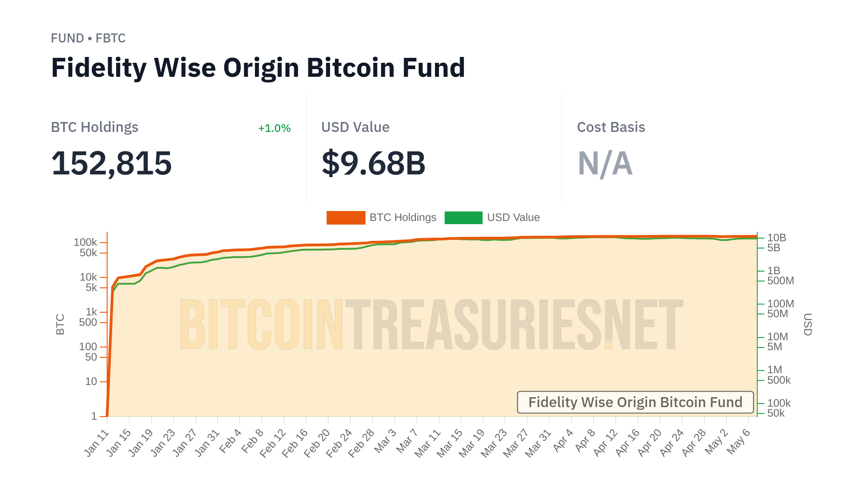Click the 10B tick on the USD axis
The image size is (868, 488).
tap(777, 238)
